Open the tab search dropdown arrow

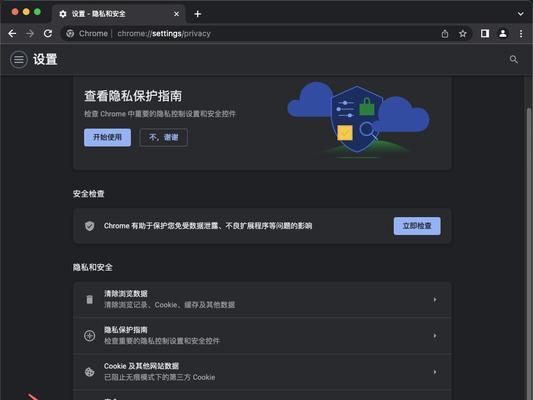(x=520, y=14)
